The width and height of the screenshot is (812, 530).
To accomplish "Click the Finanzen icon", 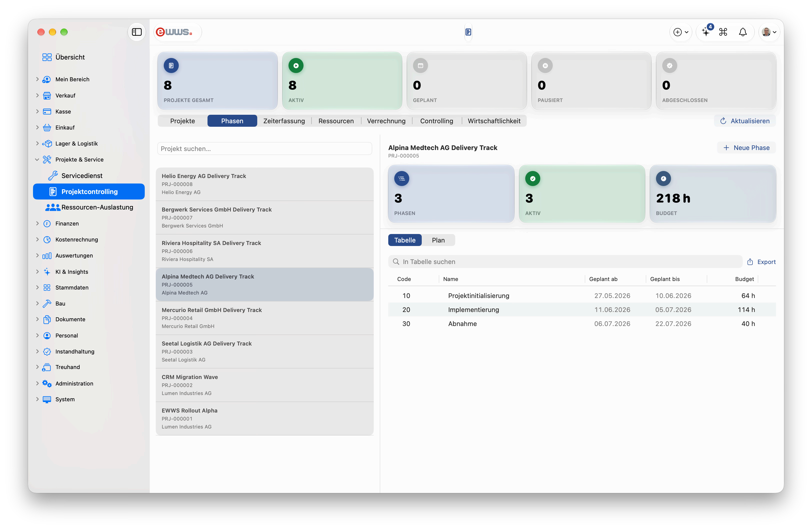I will tap(47, 223).
